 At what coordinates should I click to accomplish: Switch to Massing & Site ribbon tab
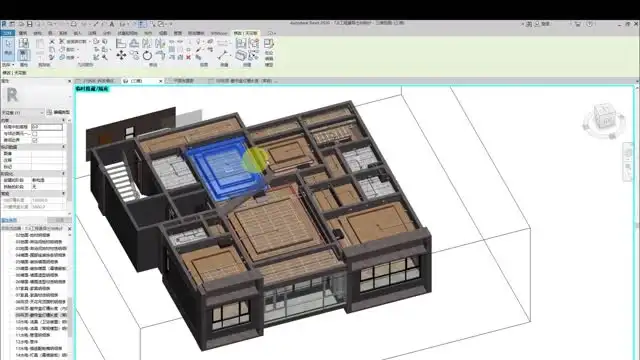coord(127,33)
